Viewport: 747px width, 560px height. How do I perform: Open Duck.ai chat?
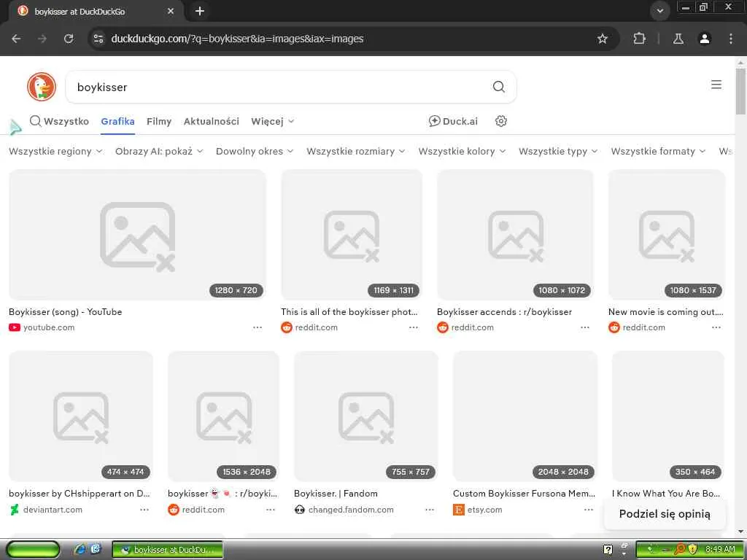(x=453, y=121)
